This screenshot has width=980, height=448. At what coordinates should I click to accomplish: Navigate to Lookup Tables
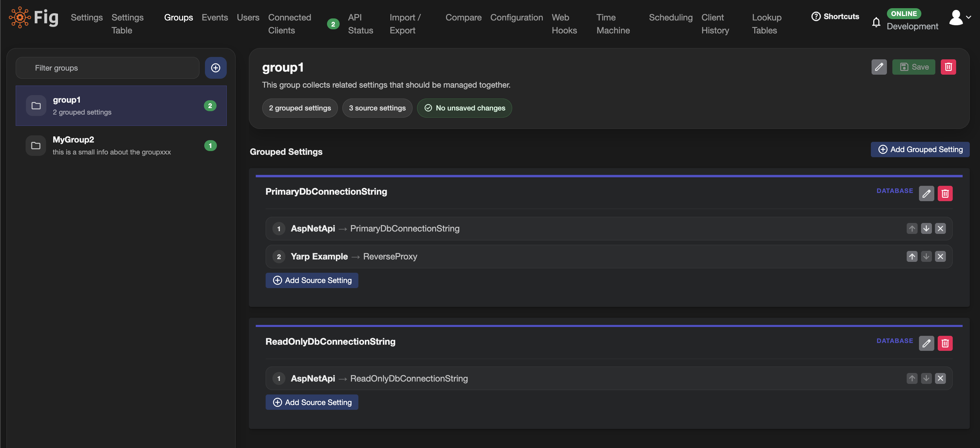coord(766,24)
